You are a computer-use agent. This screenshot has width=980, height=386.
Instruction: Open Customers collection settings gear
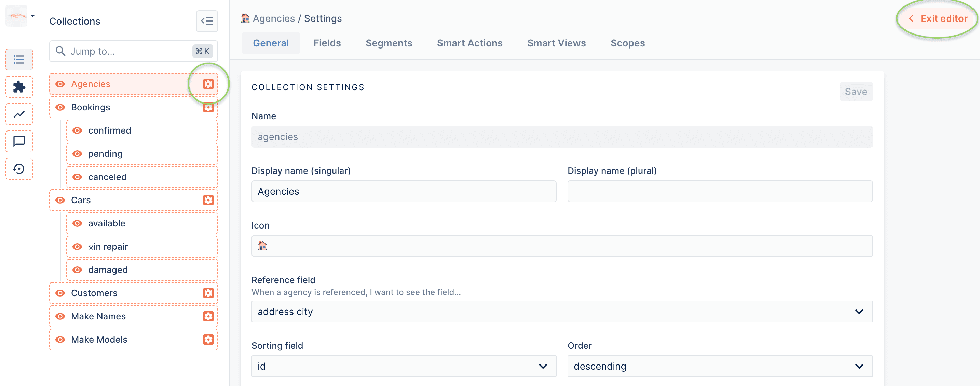click(x=208, y=293)
